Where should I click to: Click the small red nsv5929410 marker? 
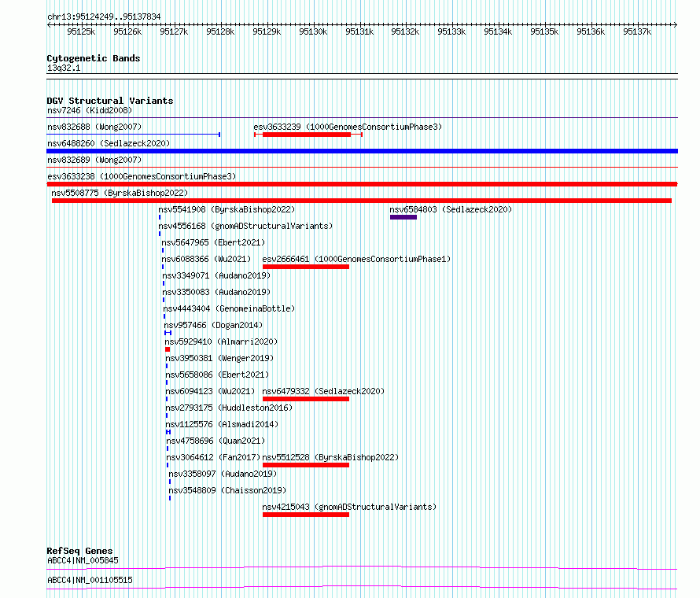point(168,349)
